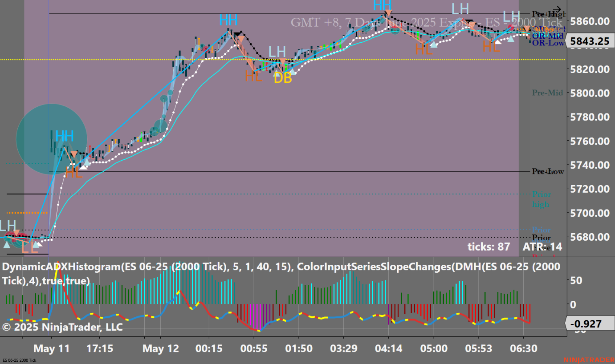Screen dimensions: 615x364
Task: Click the Pre-Mid level label
Action: [547, 93]
